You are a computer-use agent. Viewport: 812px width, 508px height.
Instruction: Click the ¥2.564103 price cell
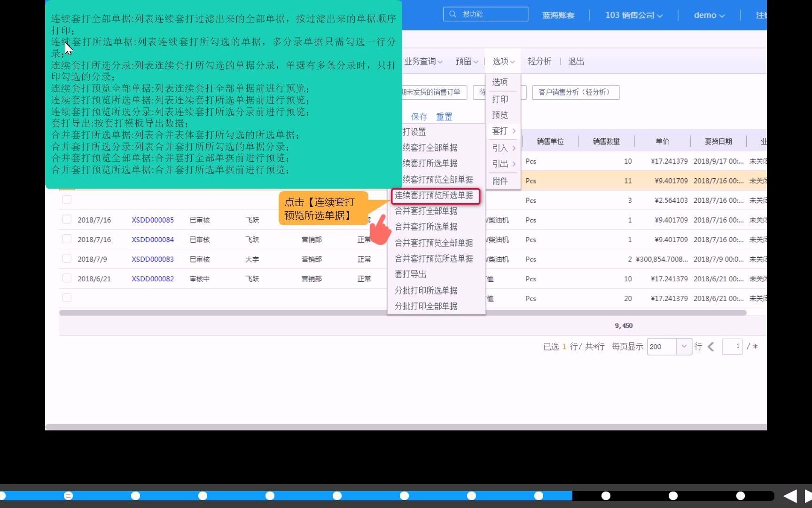point(671,200)
